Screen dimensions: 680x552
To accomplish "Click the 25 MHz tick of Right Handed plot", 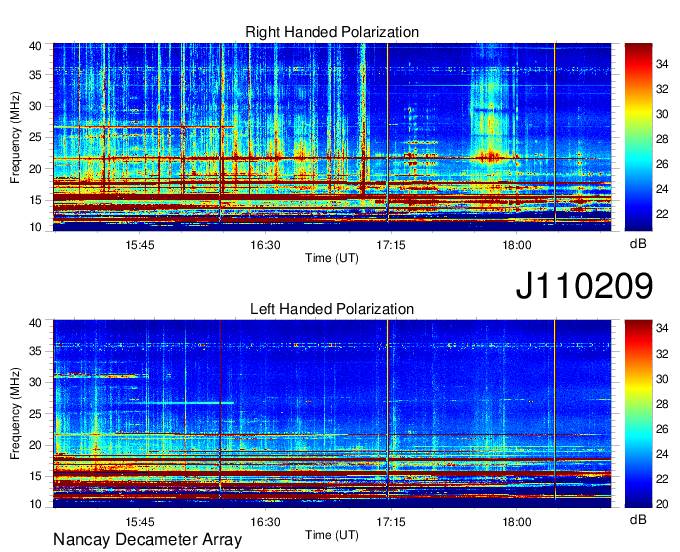I will 36,137.
